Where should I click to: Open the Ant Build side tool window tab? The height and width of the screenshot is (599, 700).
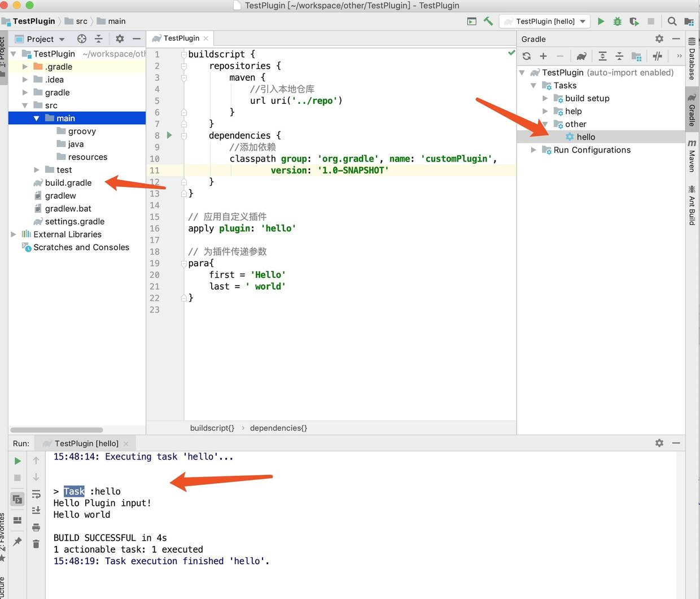click(692, 205)
